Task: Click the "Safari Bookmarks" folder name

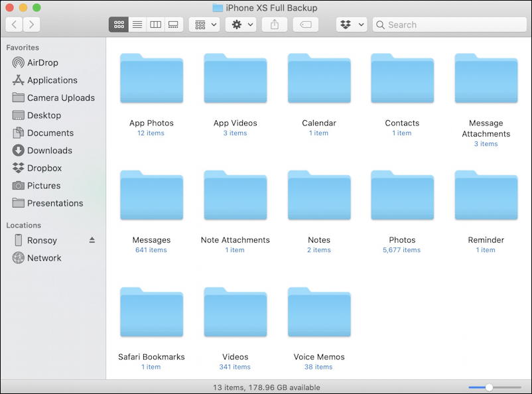Action: pos(151,357)
